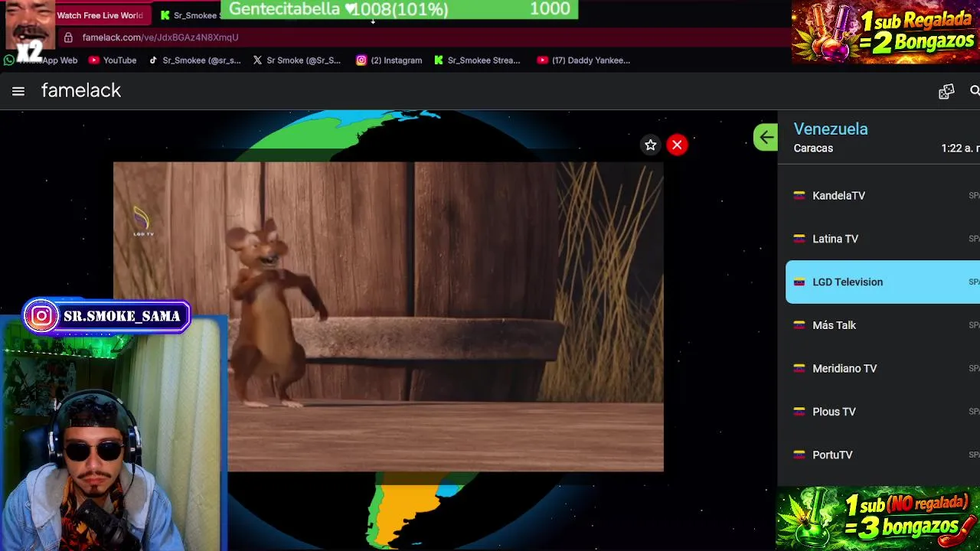
Task: Select the PortuTV channel
Action: [x=883, y=455]
